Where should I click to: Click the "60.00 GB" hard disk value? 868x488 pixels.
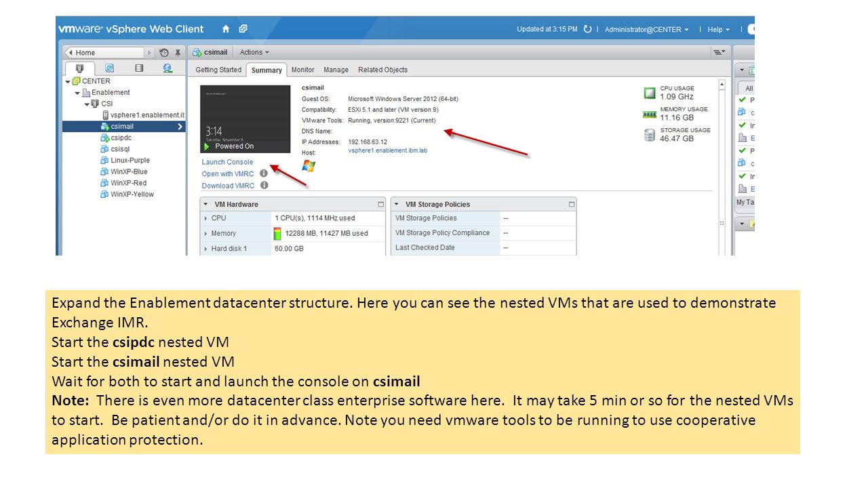click(289, 249)
